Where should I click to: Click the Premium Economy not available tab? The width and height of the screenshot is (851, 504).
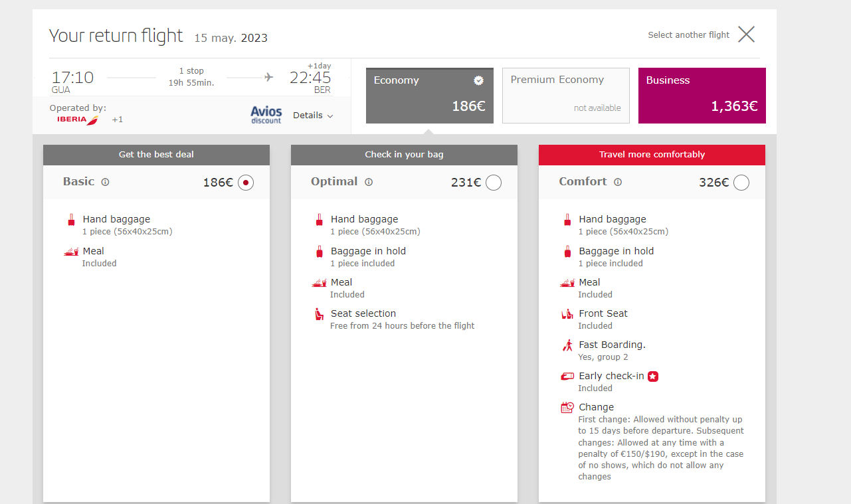tap(566, 96)
